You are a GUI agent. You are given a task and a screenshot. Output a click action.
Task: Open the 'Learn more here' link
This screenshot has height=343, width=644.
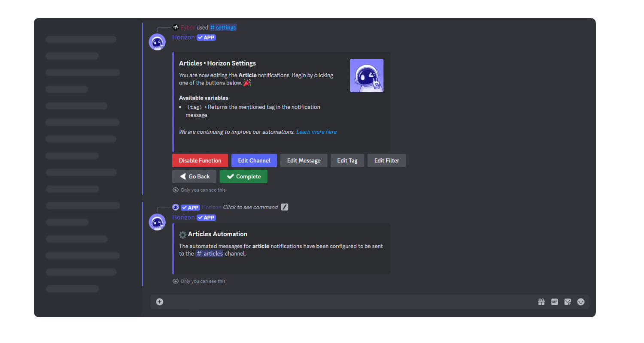[316, 132]
